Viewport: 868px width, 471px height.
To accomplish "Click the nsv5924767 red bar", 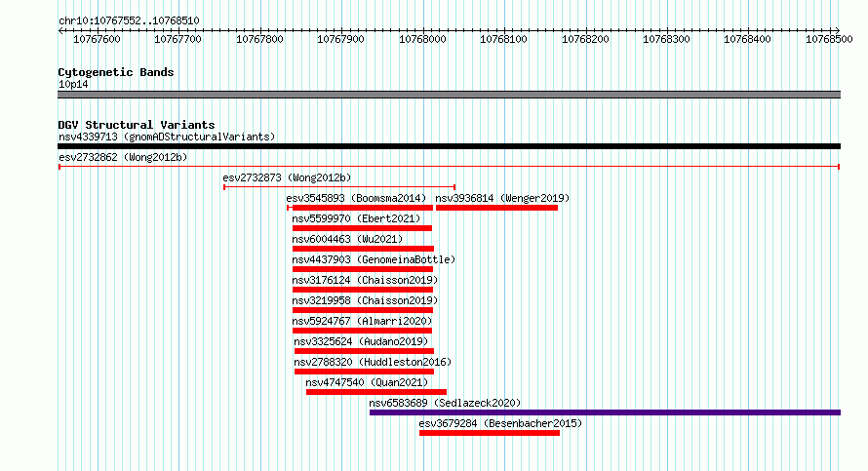I will (x=362, y=331).
